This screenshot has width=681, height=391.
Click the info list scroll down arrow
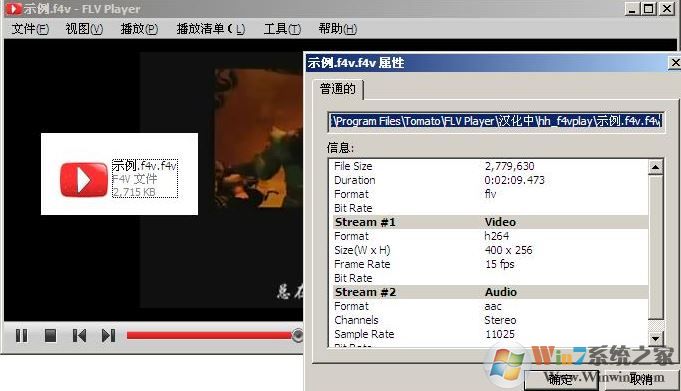(x=655, y=338)
